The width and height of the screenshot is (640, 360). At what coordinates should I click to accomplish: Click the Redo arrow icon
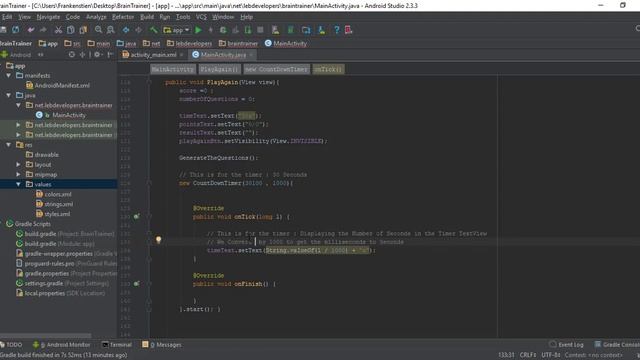click(43, 30)
